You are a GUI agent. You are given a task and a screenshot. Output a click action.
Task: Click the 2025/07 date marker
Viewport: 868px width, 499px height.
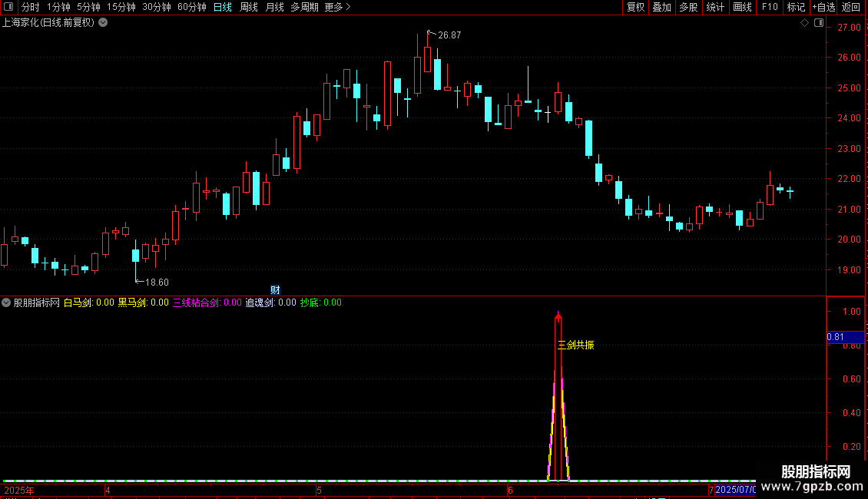coord(735,490)
